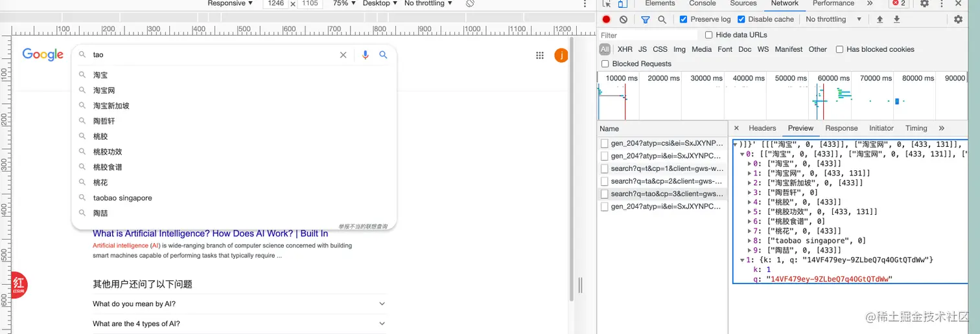Click the blue Google search magnifier
The width and height of the screenshot is (980, 334).
(x=384, y=55)
